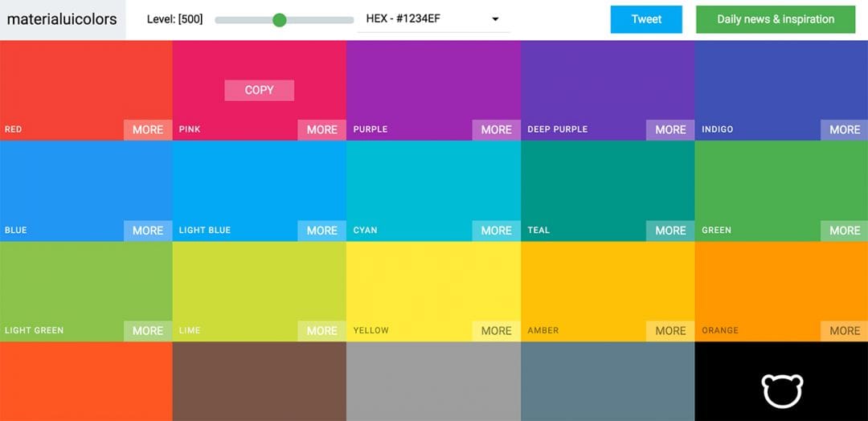Open Daily news & inspiration
Image resolution: width=868 pixels, height=421 pixels.
(776, 19)
